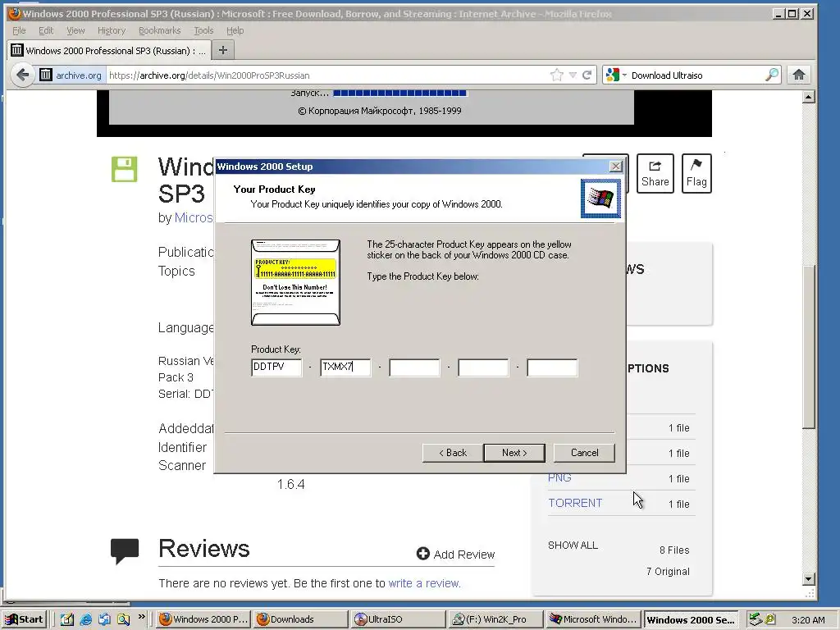Click the write a review link
This screenshot has width=840, height=630.
pos(424,583)
